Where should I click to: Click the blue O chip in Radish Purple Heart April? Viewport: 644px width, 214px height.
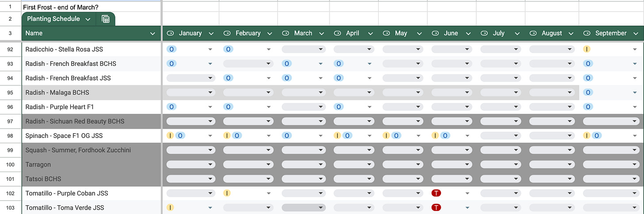click(339, 107)
